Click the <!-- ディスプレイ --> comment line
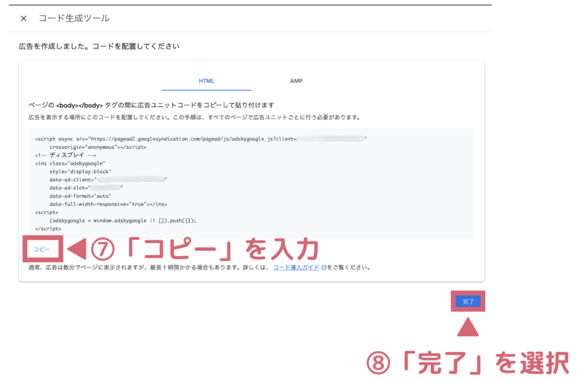Viewport: 588px width, 382px height. pos(65,155)
